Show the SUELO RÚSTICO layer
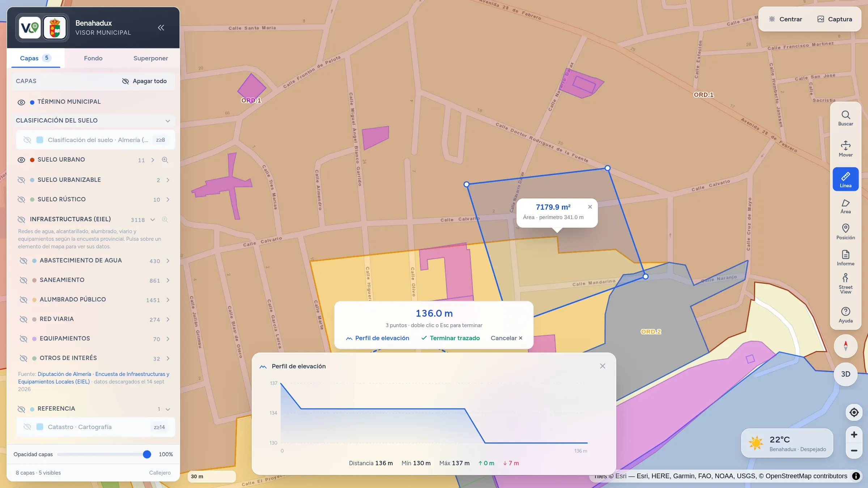Screen dimensions: 868x488 point(21,200)
